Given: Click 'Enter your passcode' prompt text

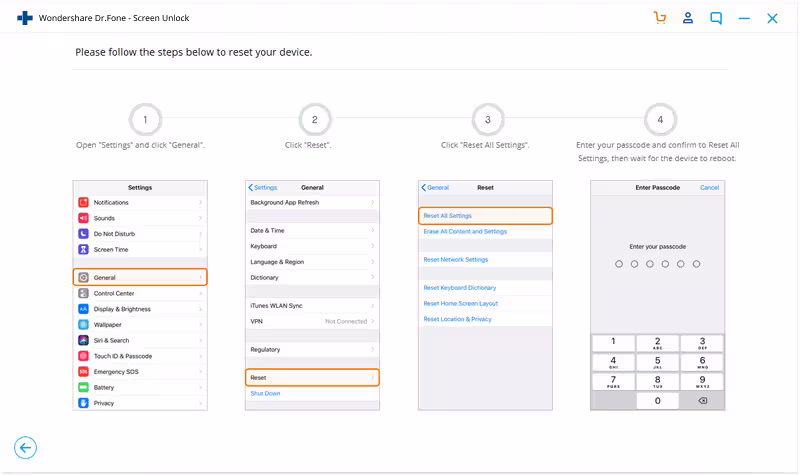Looking at the screenshot, I should (658, 247).
